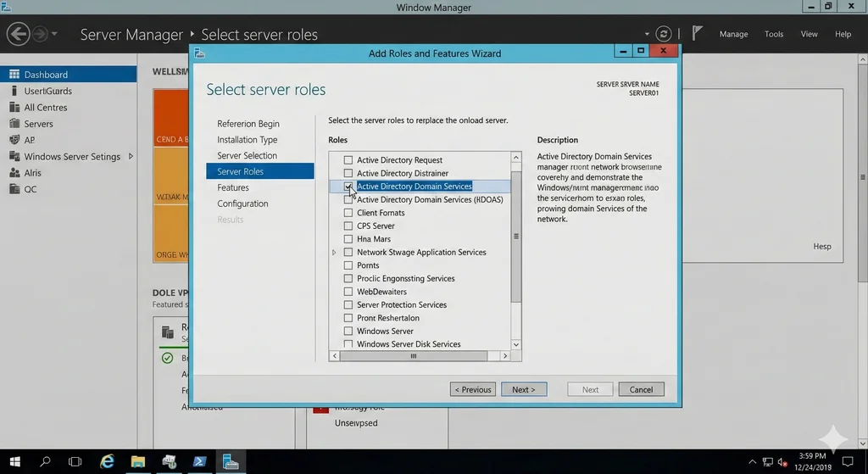Uncheck Active Directory Domain Services role
The height and width of the screenshot is (474, 868).
[x=348, y=186]
